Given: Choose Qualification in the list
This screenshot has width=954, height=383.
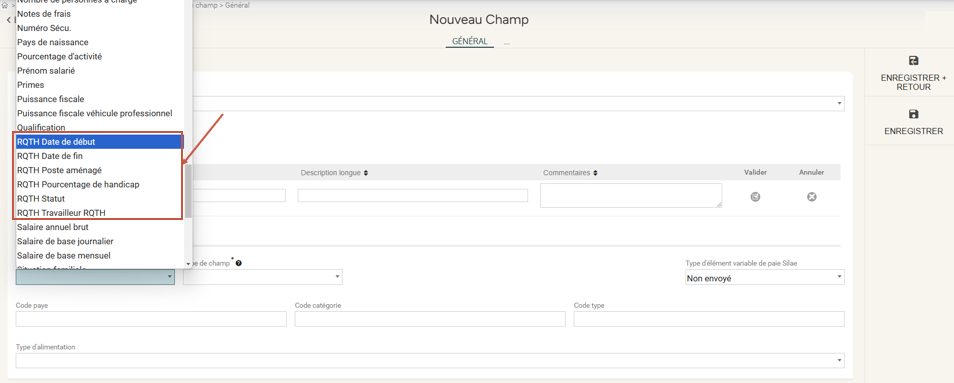Looking at the screenshot, I should (100, 128).
